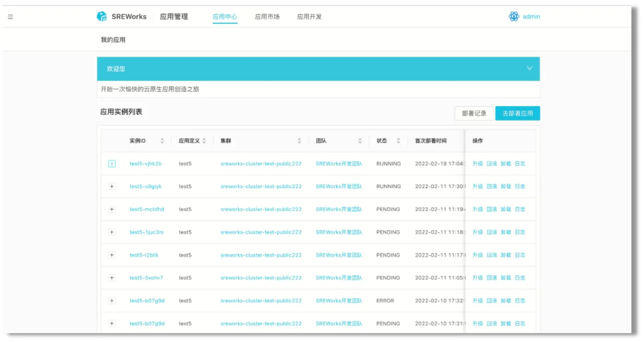This screenshot has width=644, height=342.
Task: Open SREWorks开发团队 in test5-l2bllk row
Action: [x=339, y=255]
